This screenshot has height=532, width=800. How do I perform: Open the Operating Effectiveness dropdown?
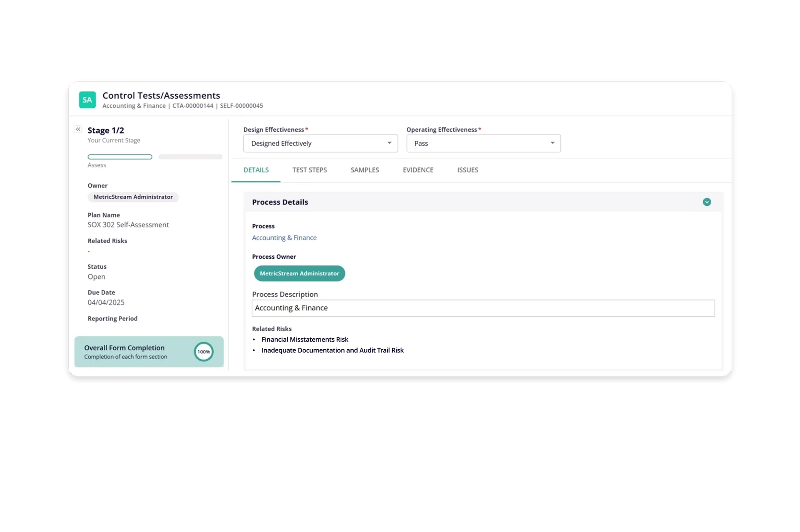[483, 143]
